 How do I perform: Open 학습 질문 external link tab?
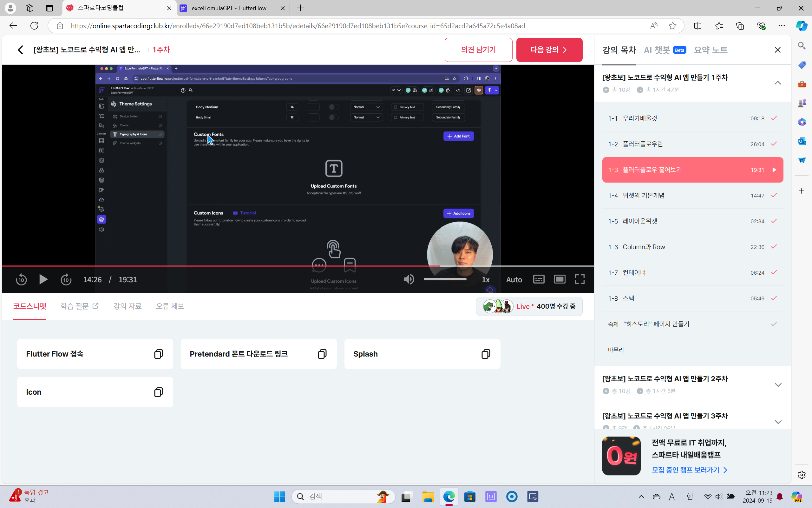[x=80, y=306]
